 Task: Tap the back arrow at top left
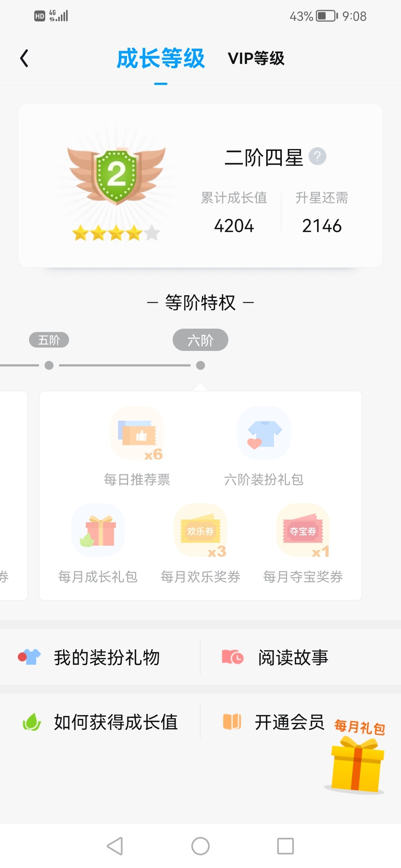pyautogui.click(x=24, y=58)
